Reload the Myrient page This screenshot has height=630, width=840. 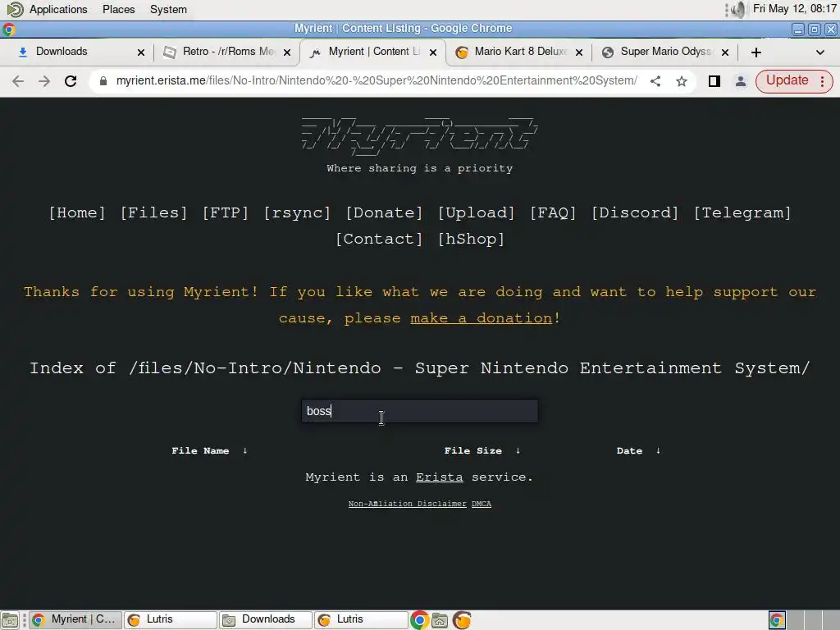(71, 81)
